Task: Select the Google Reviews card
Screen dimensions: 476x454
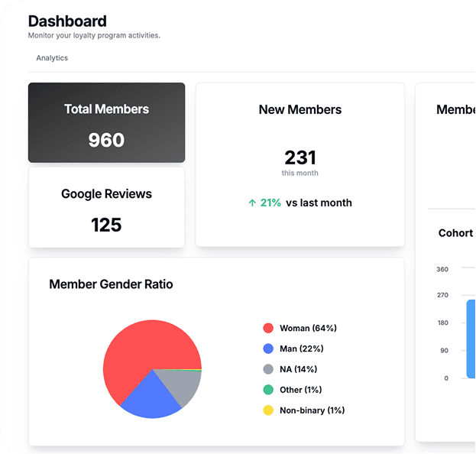Action: (x=106, y=208)
